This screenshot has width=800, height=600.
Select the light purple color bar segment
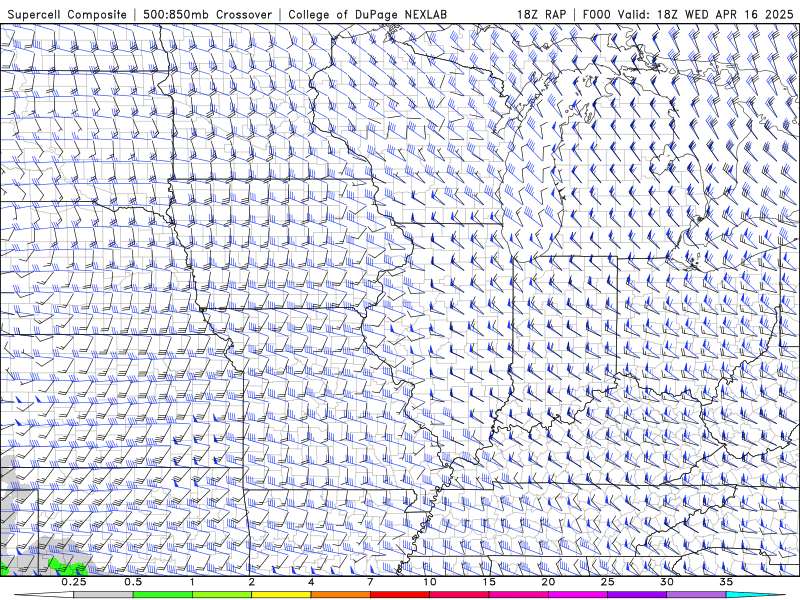696,595
